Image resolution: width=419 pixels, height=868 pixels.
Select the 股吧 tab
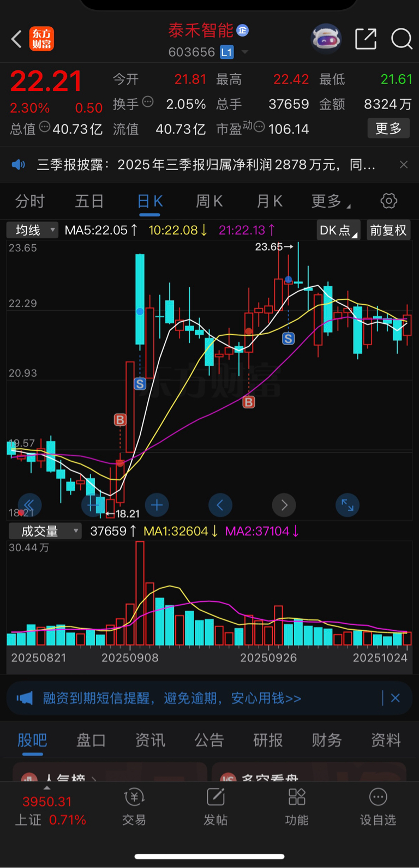point(32,740)
